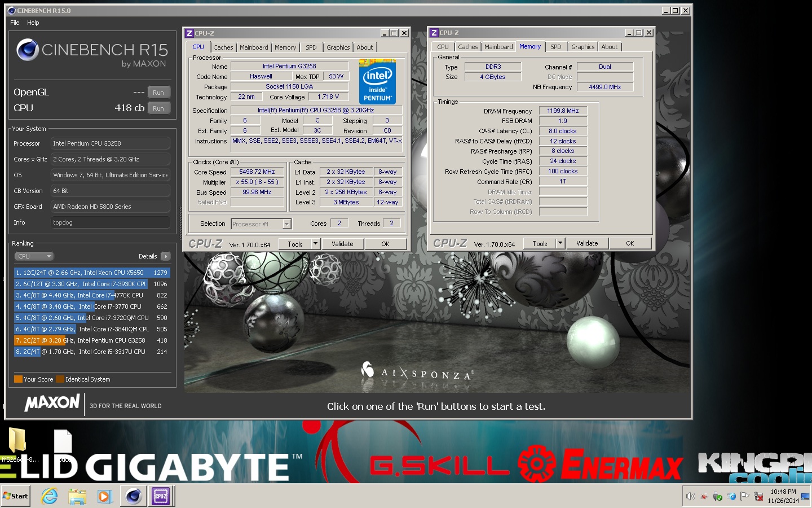The image size is (812, 508).
Task: Run the OpenGL benchmark test
Action: (158, 93)
